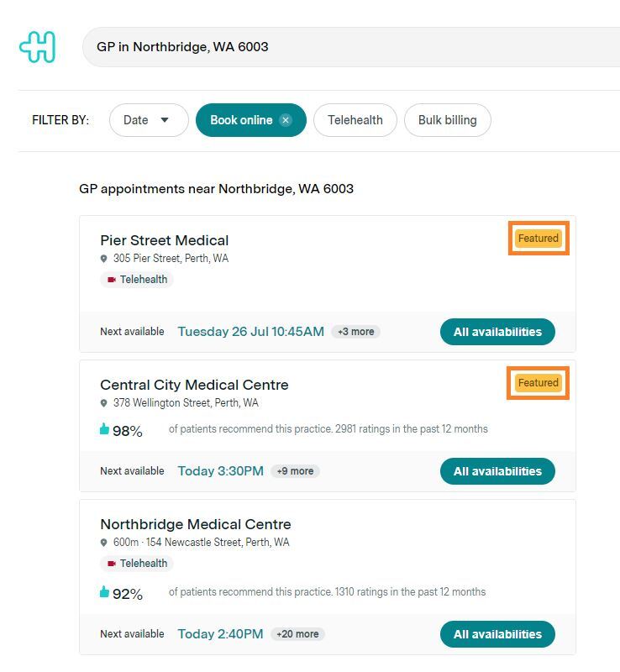
Task: Click the search field showing GP in Northbridge
Action: (336, 47)
